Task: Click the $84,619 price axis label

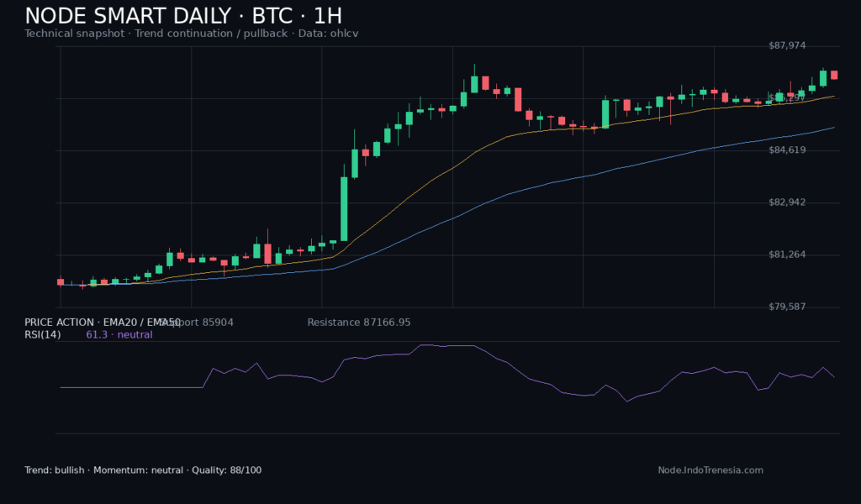Action: [x=787, y=150]
